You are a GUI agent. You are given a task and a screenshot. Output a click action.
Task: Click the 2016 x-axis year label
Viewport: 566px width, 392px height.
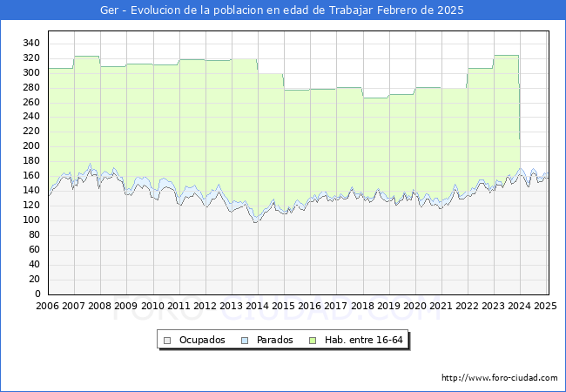pyautogui.click(x=310, y=306)
